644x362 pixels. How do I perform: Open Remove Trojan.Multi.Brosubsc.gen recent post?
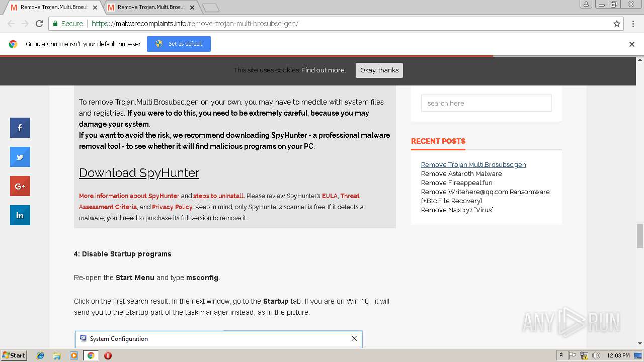click(x=473, y=164)
